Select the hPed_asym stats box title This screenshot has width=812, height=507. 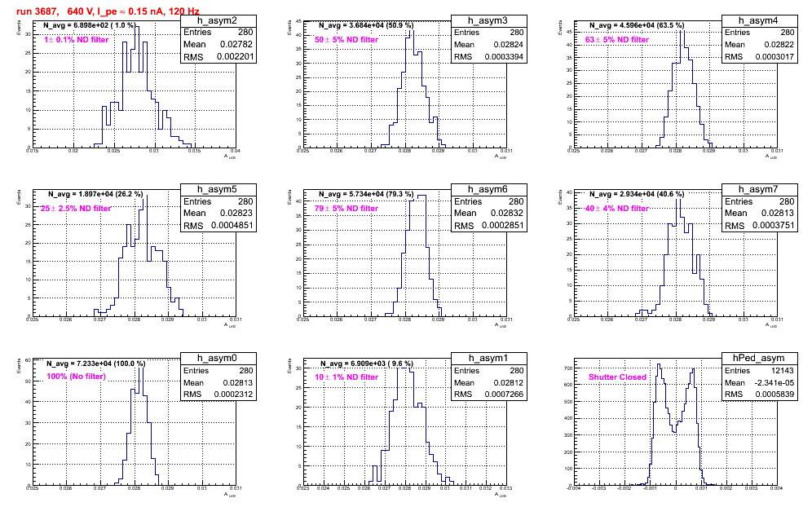759,359
